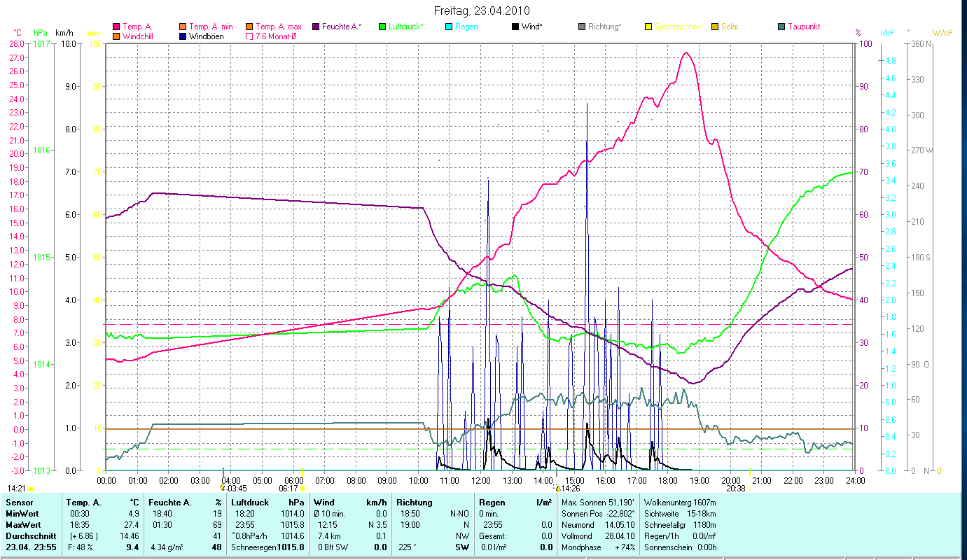
Task: Click the orange Windchill legend swatch
Action: [x=116, y=36]
